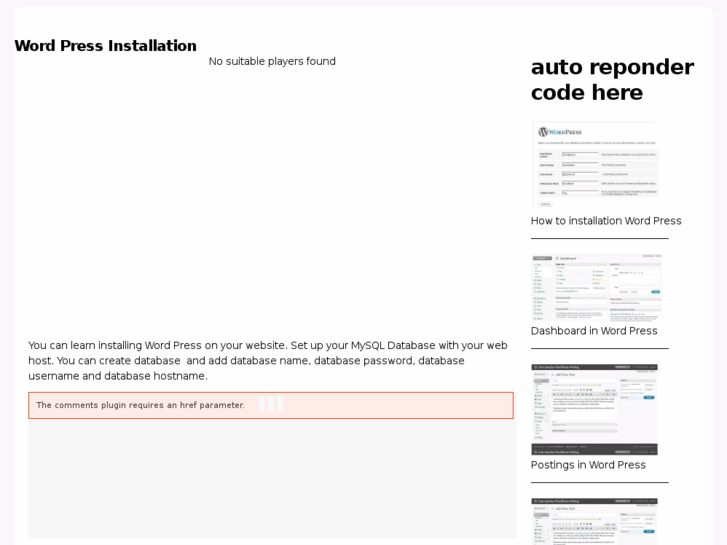Viewport: 727px width, 545px height.
Task: Click the 'Word Press Installation' heading
Action: pos(106,45)
